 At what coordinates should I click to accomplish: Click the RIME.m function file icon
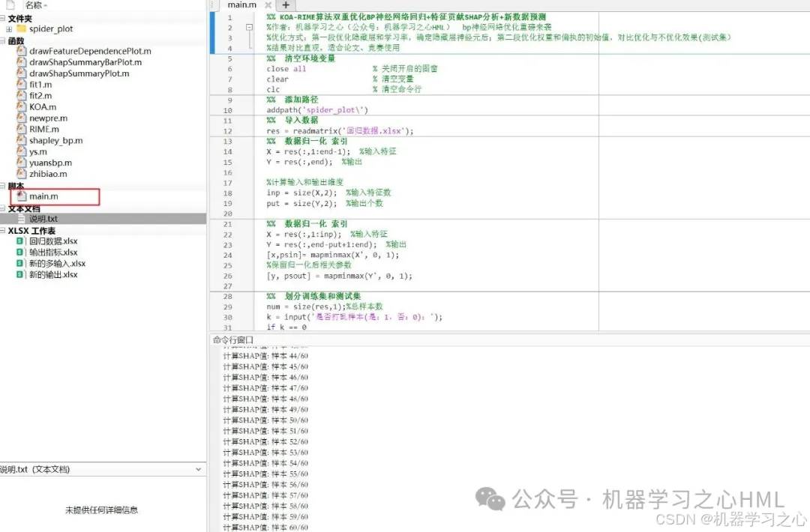pos(21,129)
